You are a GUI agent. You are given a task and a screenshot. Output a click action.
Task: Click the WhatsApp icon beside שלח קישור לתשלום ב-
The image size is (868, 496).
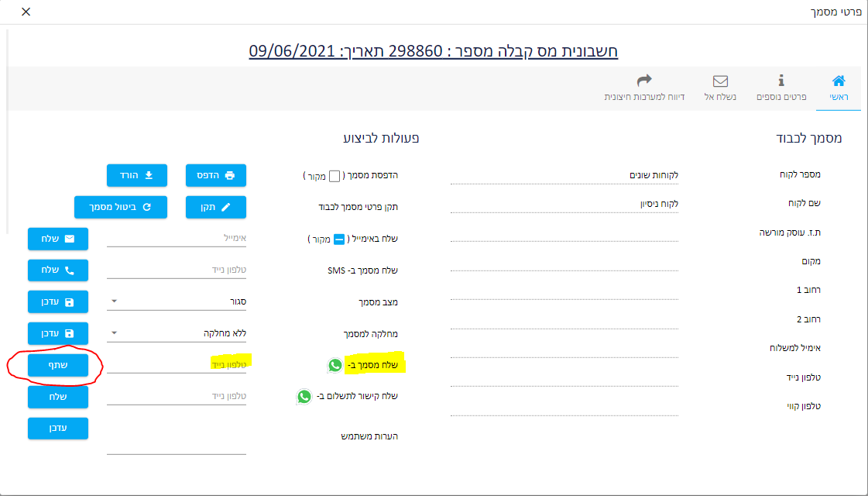(x=304, y=396)
